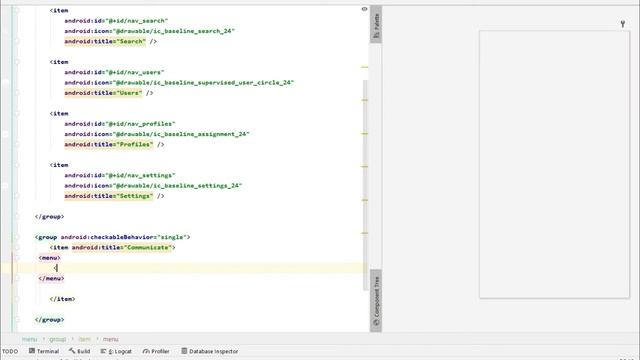
Task: Collapse the nav_profiles item block
Action: pyautogui.click(x=17, y=113)
